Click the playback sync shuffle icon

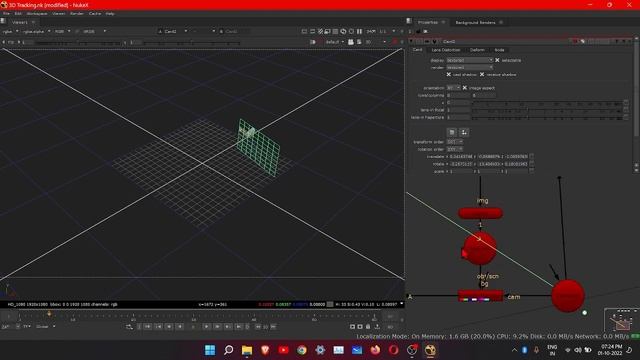129,327
